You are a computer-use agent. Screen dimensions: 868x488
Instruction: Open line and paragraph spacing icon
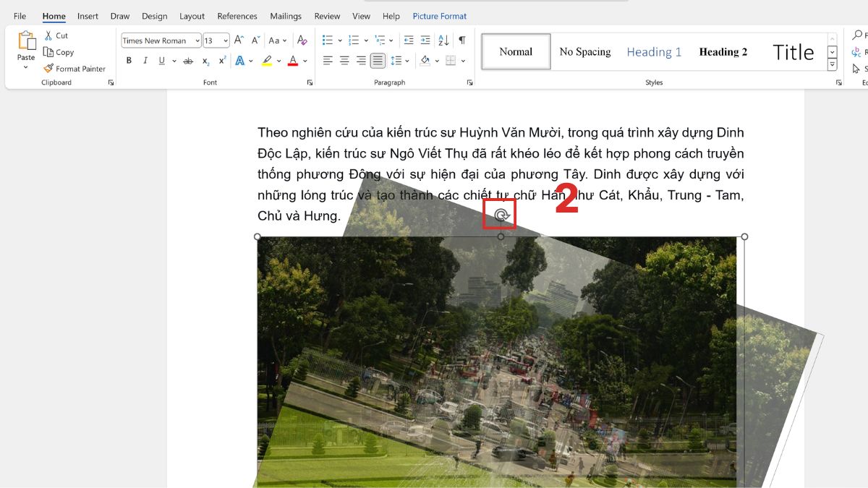coord(396,61)
